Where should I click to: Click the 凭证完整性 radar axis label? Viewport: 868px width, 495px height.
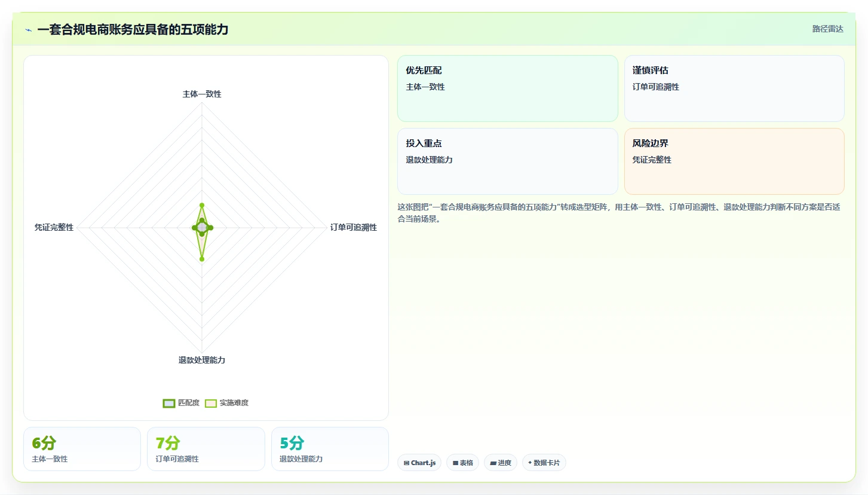point(54,227)
